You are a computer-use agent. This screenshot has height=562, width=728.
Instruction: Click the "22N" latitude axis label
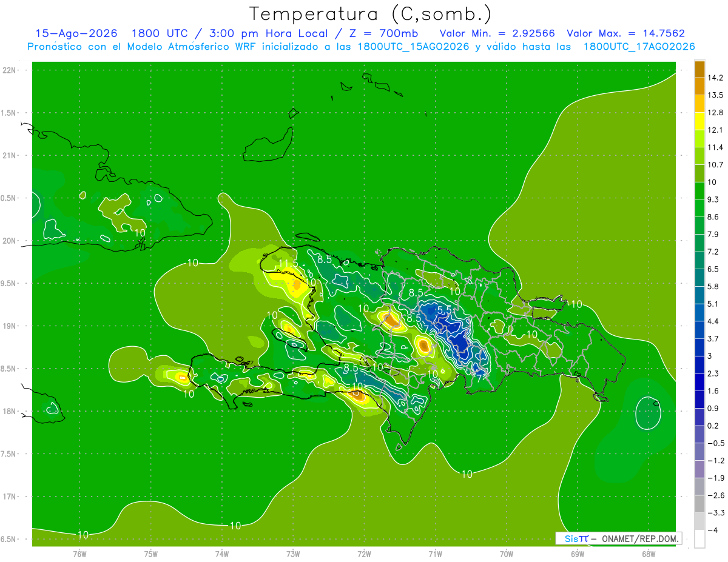10,70
